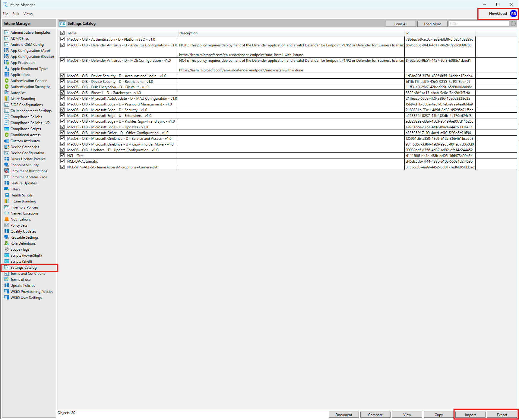Click the RB user avatar icon

point(513,14)
